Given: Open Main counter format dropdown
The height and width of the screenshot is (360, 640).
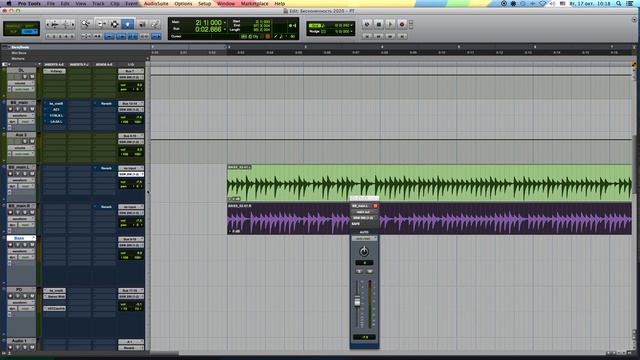Looking at the screenshot, I should point(224,23).
